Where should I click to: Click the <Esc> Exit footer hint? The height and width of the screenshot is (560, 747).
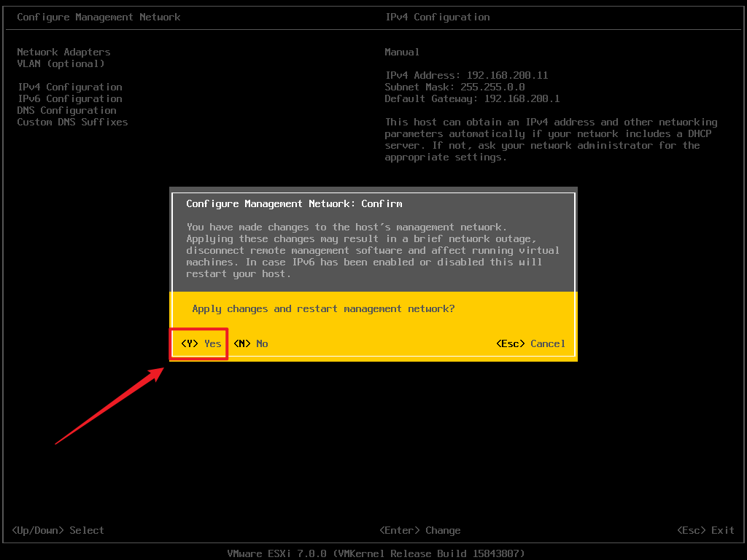[x=705, y=530]
